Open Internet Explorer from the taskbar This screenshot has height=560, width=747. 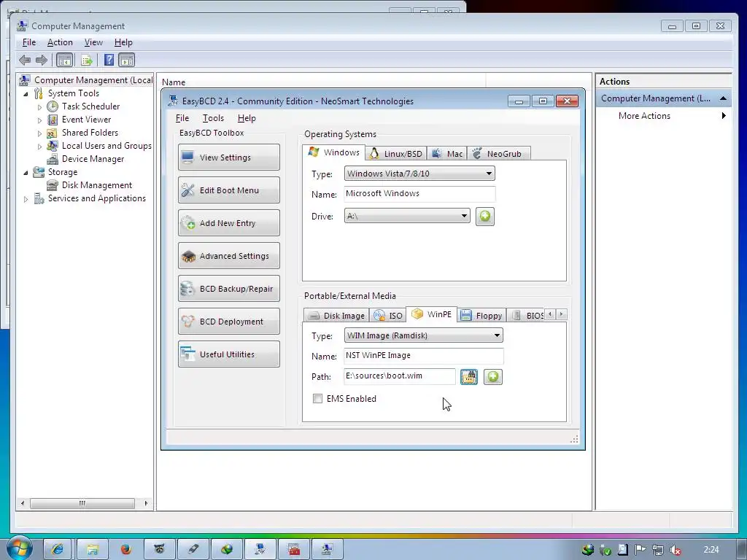tap(58, 550)
